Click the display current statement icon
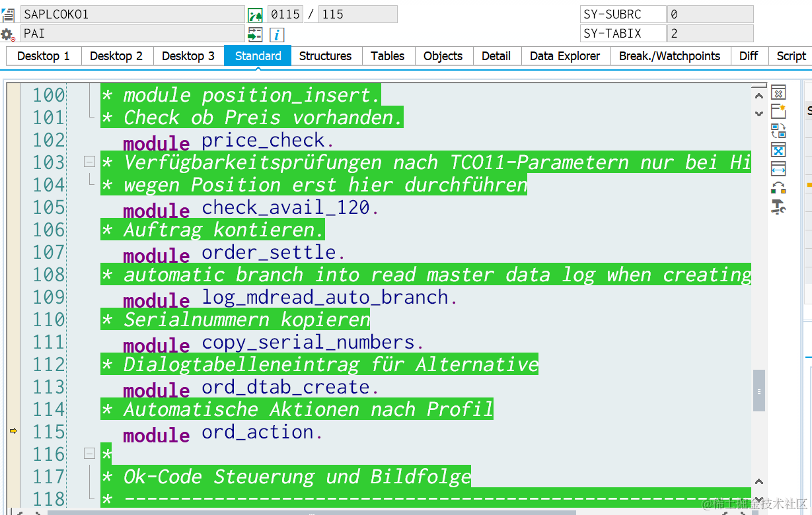Viewport: 812px width, 515px height. pos(255,15)
